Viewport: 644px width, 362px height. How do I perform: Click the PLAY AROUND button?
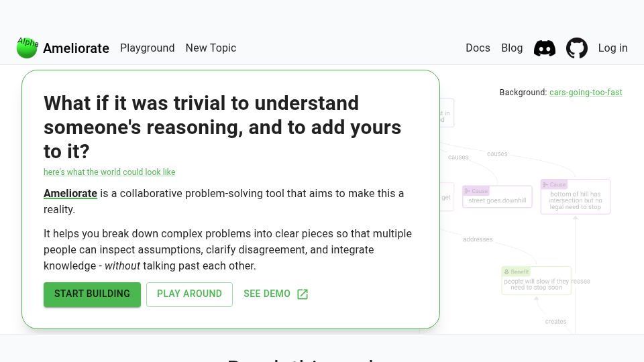189,294
